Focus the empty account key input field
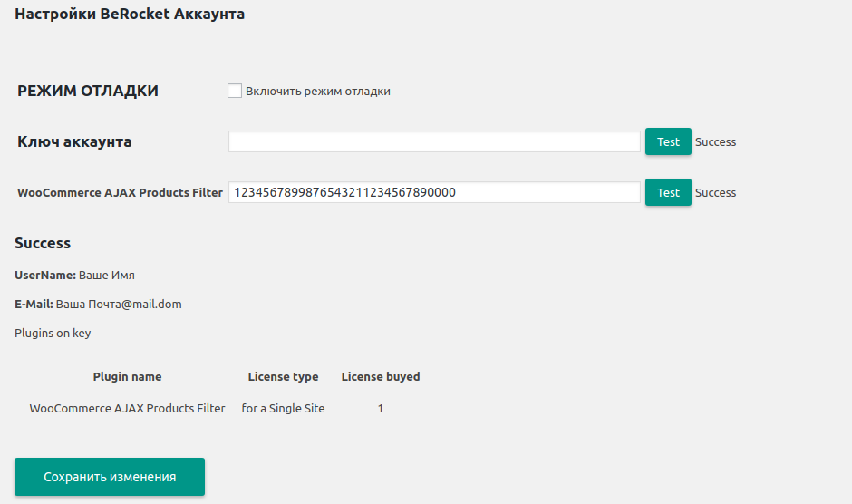The height and width of the screenshot is (504, 852). (x=434, y=142)
